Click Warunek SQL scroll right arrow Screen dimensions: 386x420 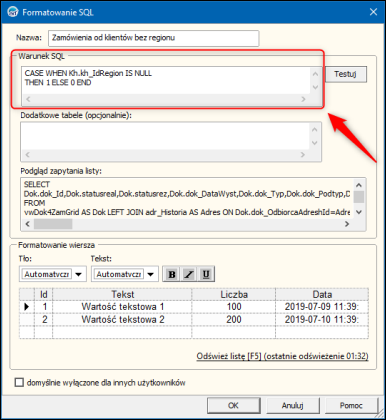coord(303,99)
